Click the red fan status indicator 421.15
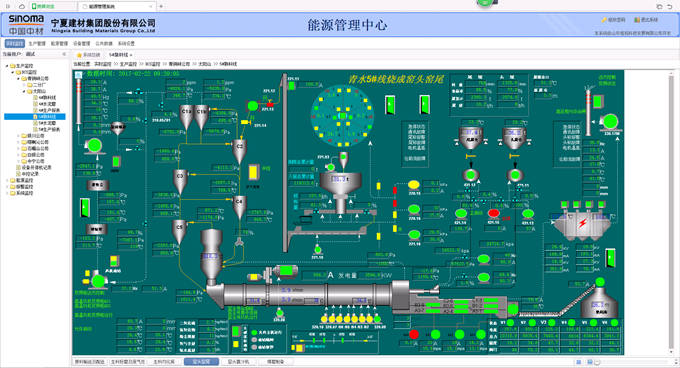Viewport: 680px width, 368px height. [494, 213]
